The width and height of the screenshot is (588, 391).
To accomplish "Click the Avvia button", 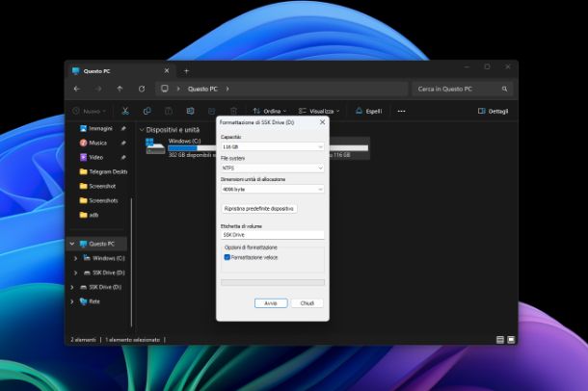I will coord(271,302).
